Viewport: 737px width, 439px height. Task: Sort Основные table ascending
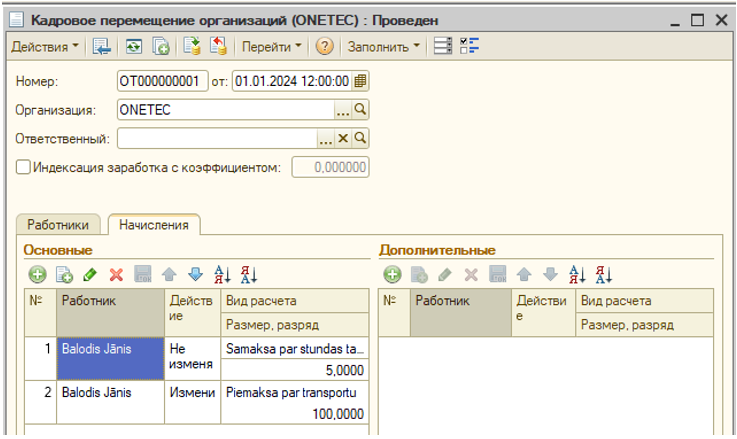click(x=223, y=274)
